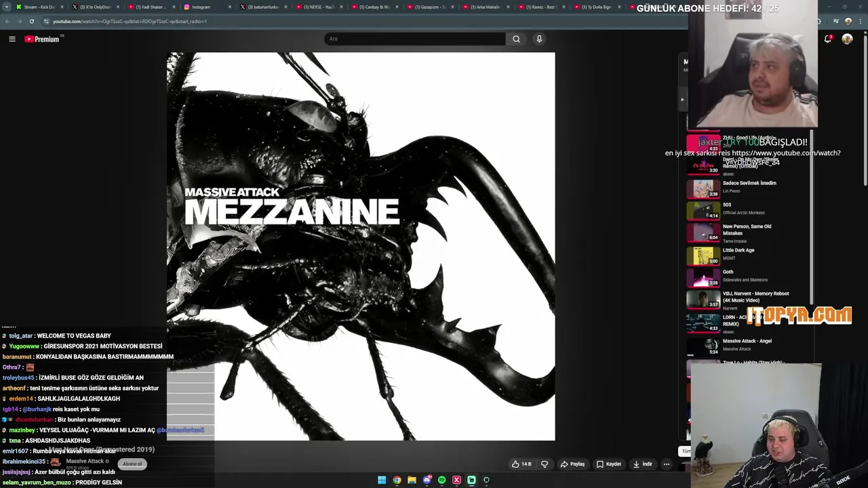The image size is (868, 488).
Task: Click the browser back arrow
Action: (x=7, y=21)
